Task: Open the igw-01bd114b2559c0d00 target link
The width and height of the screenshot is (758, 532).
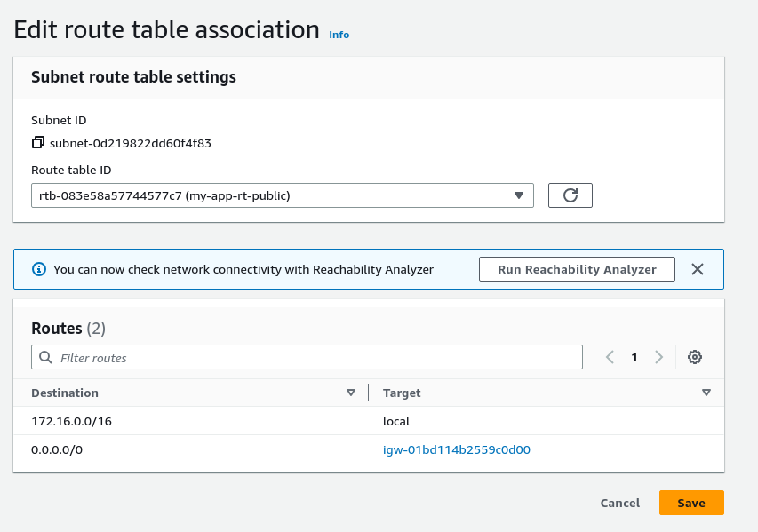Action: click(x=457, y=449)
